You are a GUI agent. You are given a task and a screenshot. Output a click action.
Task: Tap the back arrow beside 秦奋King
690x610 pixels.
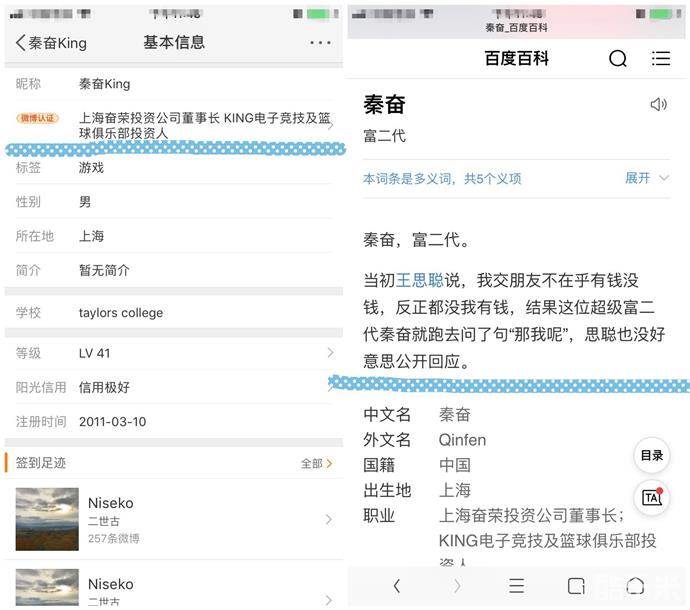(21, 43)
